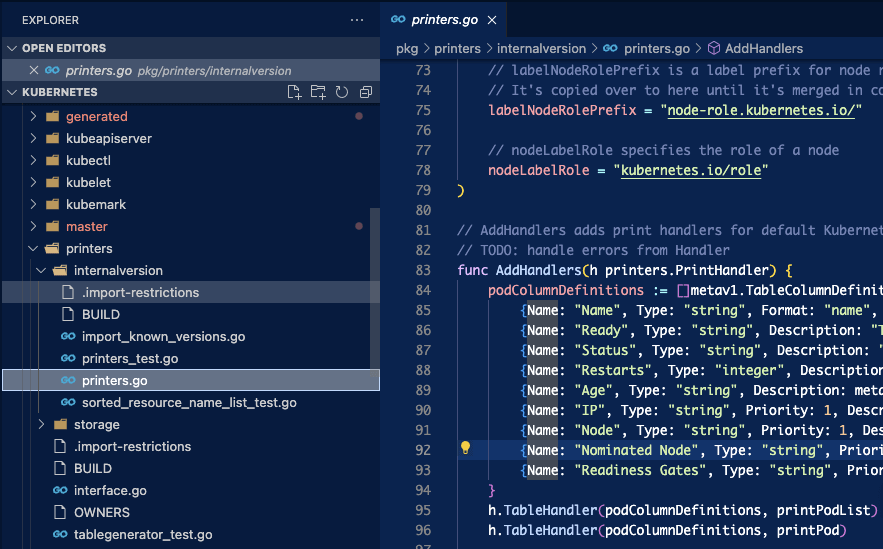Click the color swatch box before metav1

pos(683,291)
